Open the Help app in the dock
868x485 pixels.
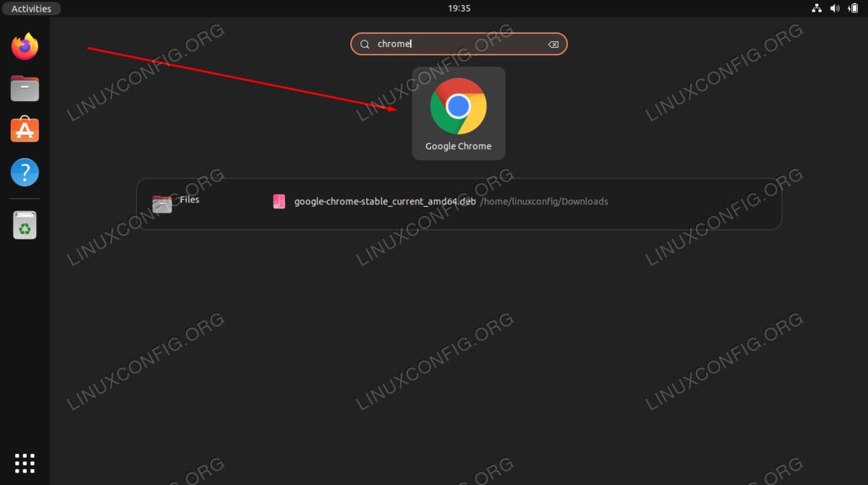click(25, 173)
